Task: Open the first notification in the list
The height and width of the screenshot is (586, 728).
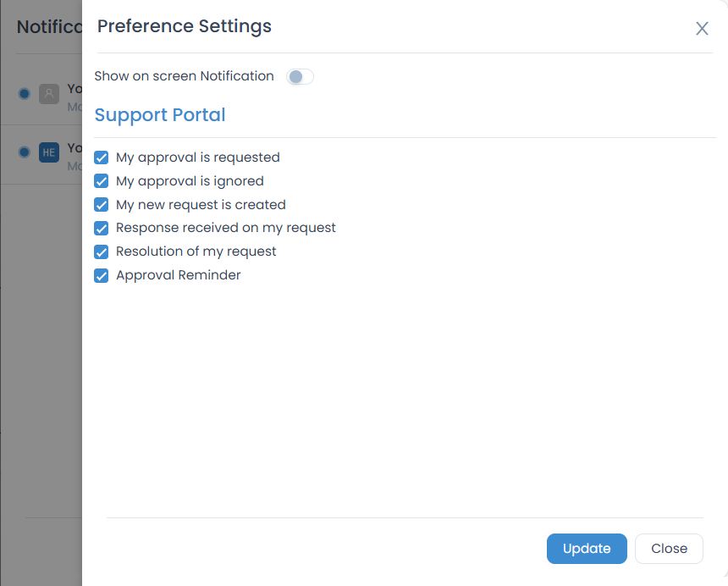Action: coord(51,94)
